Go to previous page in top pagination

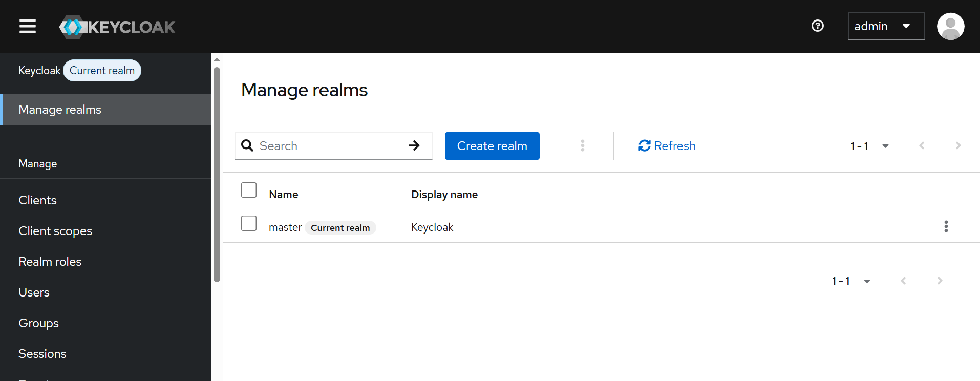point(922,146)
